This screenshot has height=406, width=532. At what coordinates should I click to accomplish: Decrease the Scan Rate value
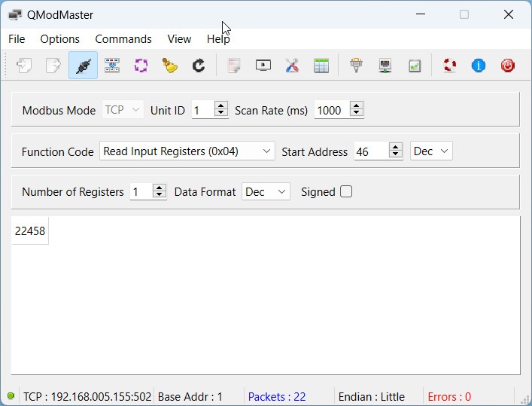click(x=356, y=113)
